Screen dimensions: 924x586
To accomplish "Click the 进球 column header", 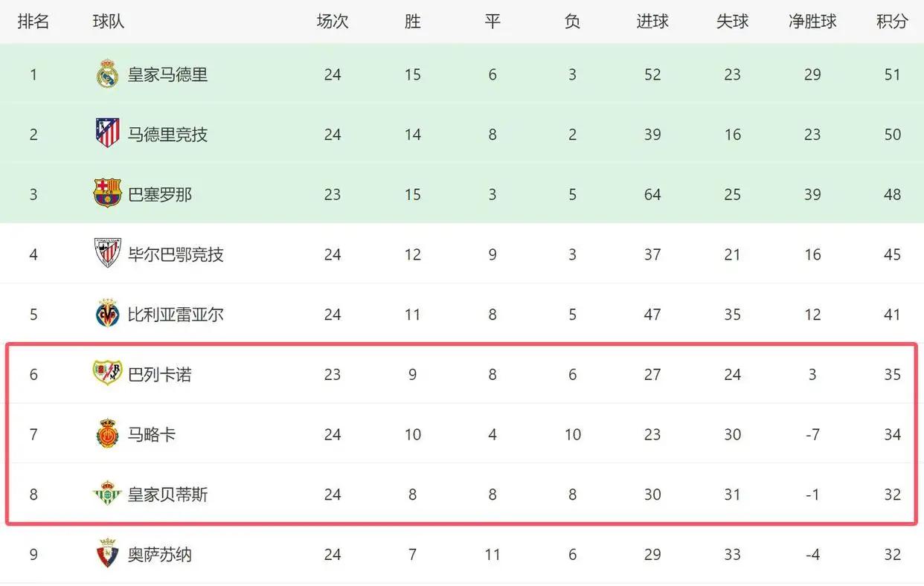I will coord(652,22).
